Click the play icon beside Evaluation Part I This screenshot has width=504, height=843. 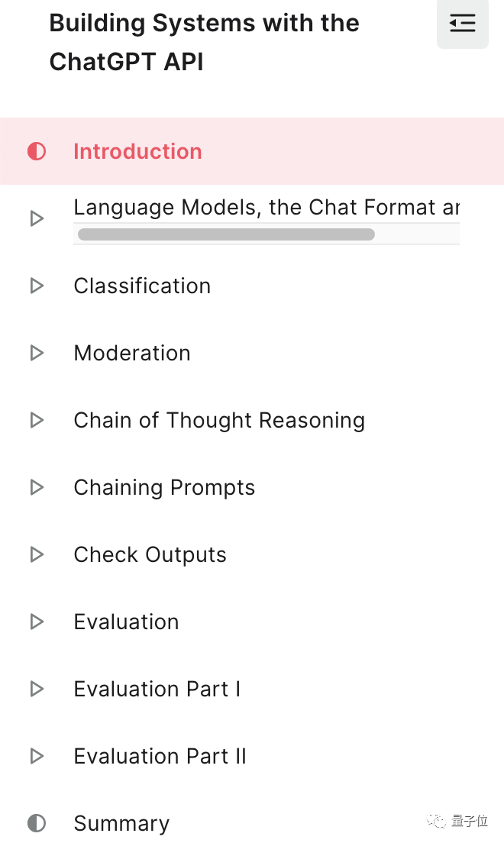pos(37,689)
